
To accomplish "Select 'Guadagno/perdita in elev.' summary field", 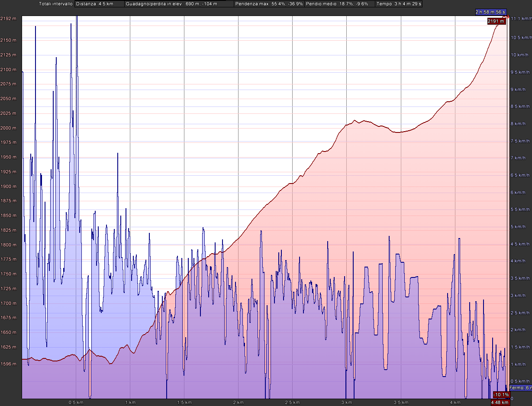I will 178,4.
